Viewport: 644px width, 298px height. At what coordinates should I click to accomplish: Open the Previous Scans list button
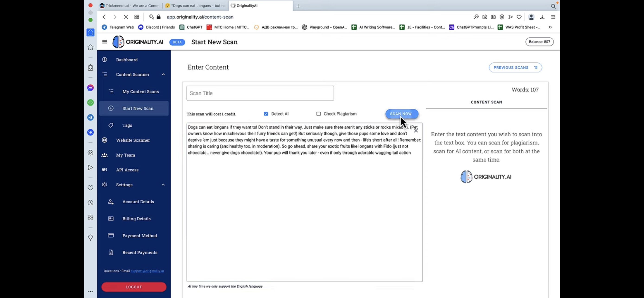(515, 68)
